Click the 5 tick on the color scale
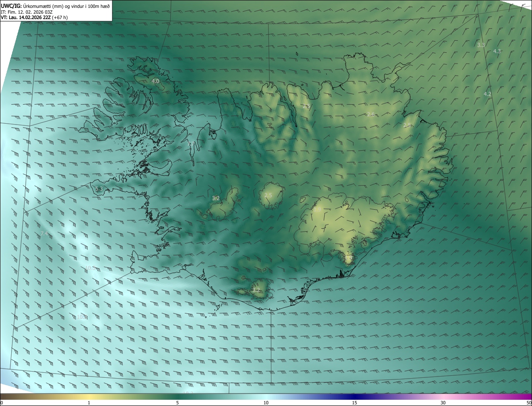532x406 pixels. pos(177,403)
